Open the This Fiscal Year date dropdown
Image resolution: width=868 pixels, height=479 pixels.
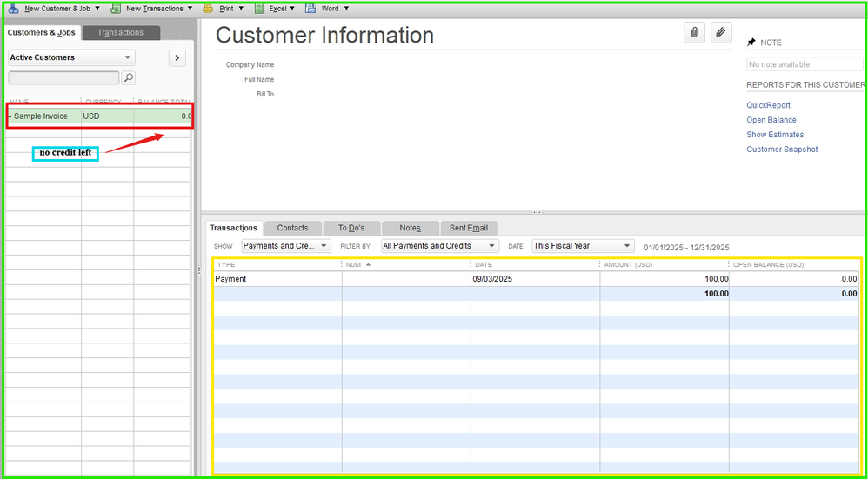[582, 246]
